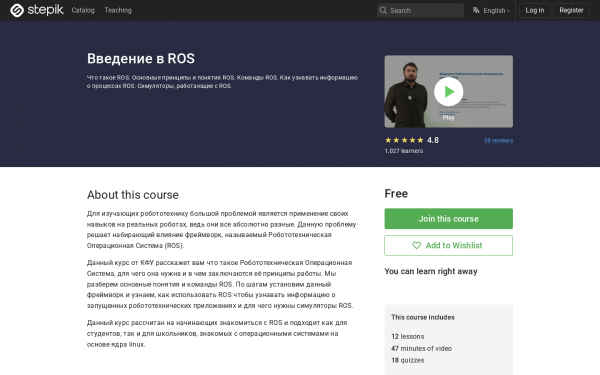Click the 'Free' price label

tap(396, 194)
